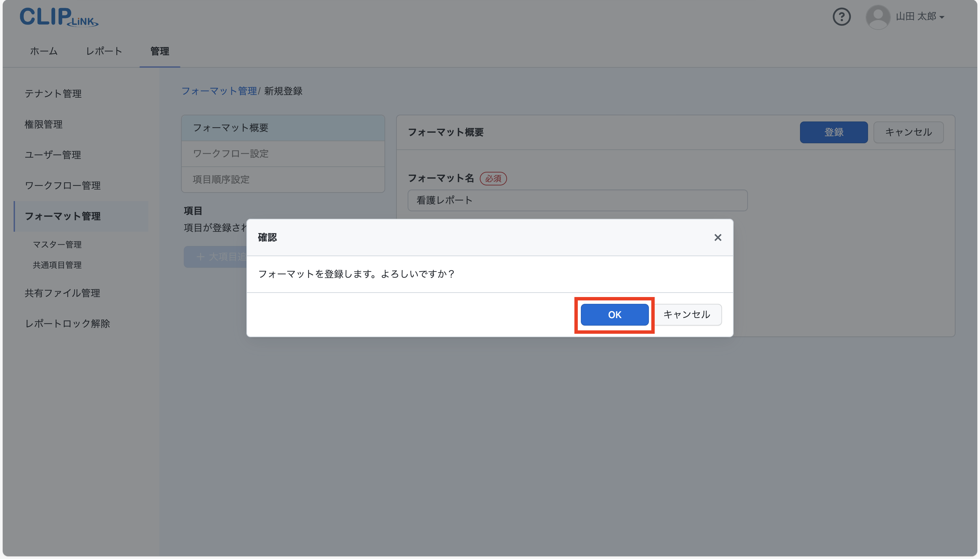Click キャンセル in the confirmation dialog

(687, 314)
